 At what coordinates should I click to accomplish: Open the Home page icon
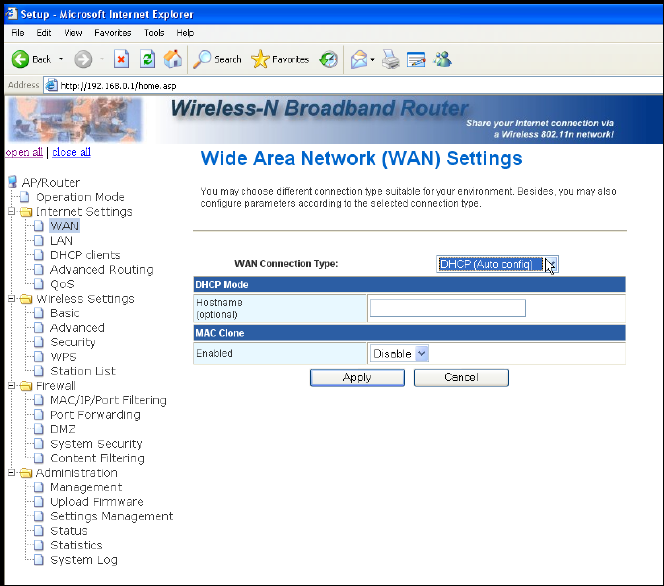tap(173, 59)
